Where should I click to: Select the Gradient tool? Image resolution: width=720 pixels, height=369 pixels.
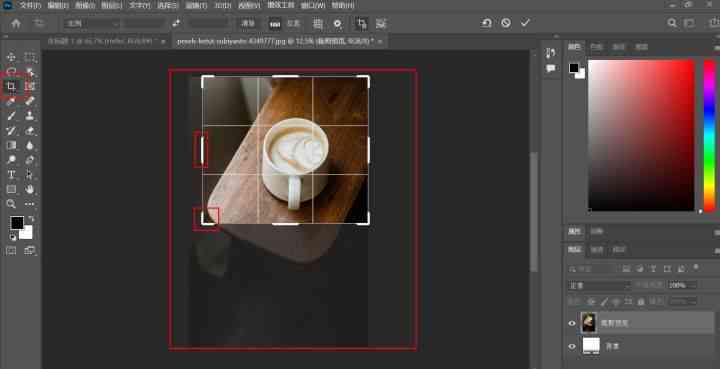coord(11,145)
